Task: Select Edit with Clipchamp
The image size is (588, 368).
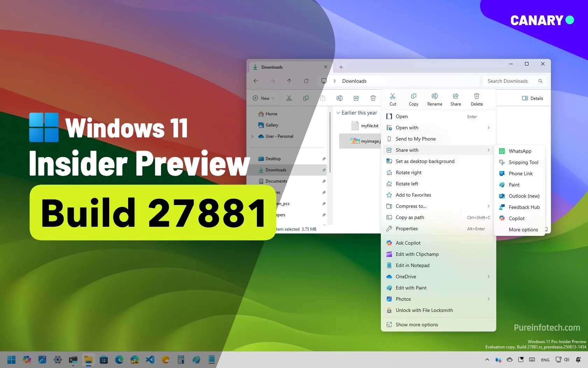Action: [x=439, y=254]
